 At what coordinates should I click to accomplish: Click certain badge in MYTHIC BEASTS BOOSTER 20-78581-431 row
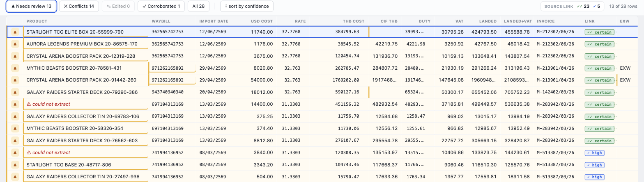[x=599, y=68]
